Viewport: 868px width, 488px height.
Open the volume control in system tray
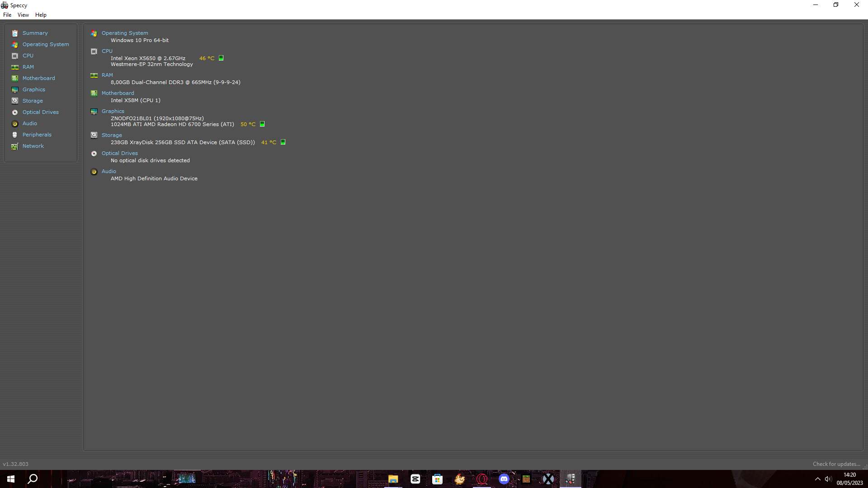tap(828, 479)
